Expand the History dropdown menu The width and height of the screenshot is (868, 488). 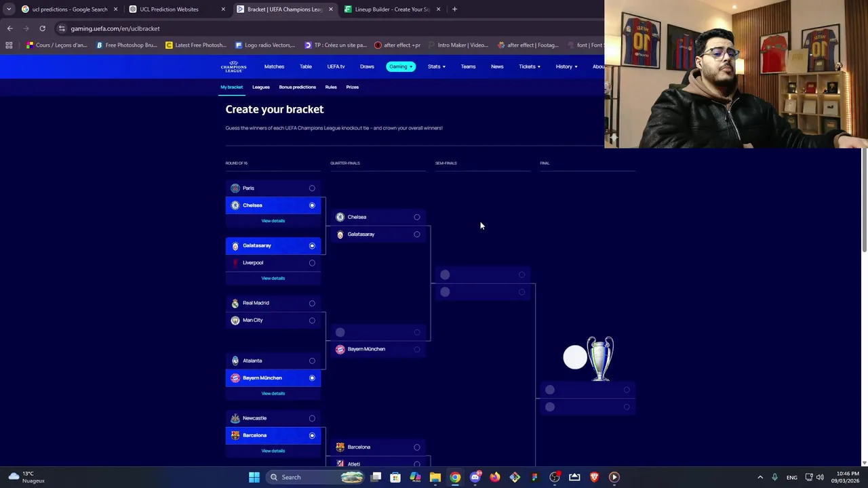(x=566, y=66)
